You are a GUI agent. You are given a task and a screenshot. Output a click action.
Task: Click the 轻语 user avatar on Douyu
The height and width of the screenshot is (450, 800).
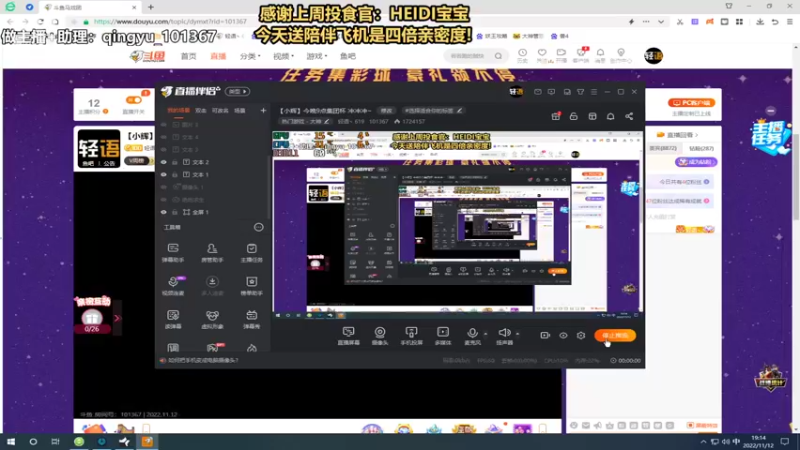653,56
